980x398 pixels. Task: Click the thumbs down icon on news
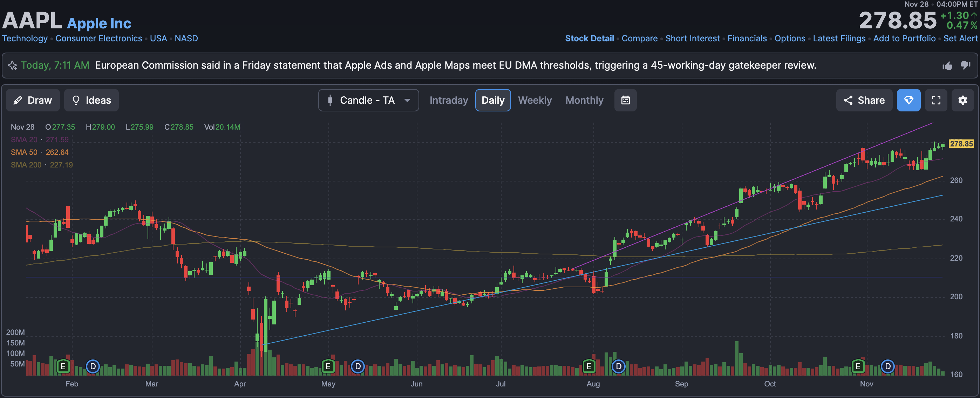(966, 66)
